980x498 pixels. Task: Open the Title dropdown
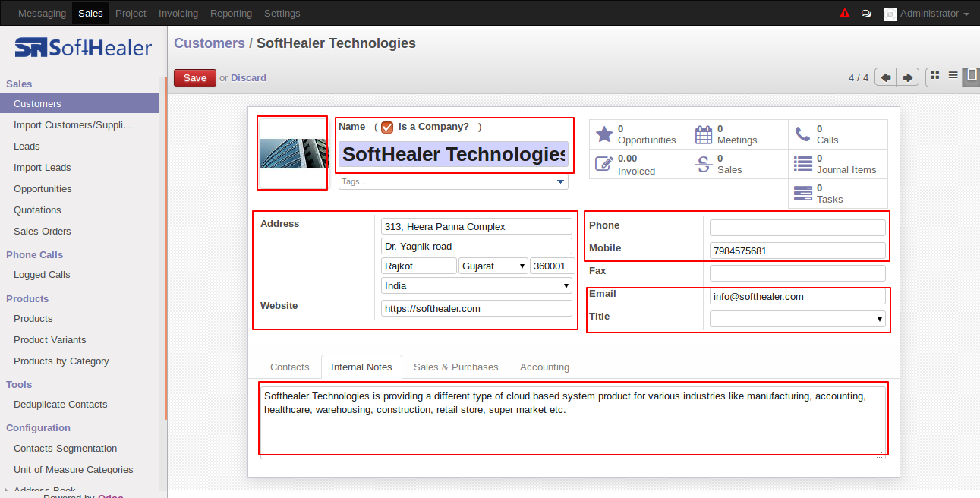click(798, 319)
